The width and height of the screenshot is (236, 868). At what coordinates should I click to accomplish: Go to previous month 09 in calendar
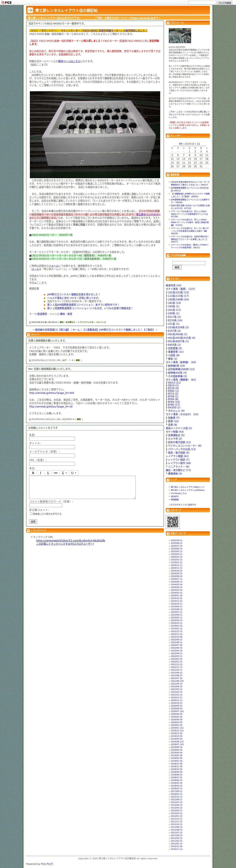(180, 144)
